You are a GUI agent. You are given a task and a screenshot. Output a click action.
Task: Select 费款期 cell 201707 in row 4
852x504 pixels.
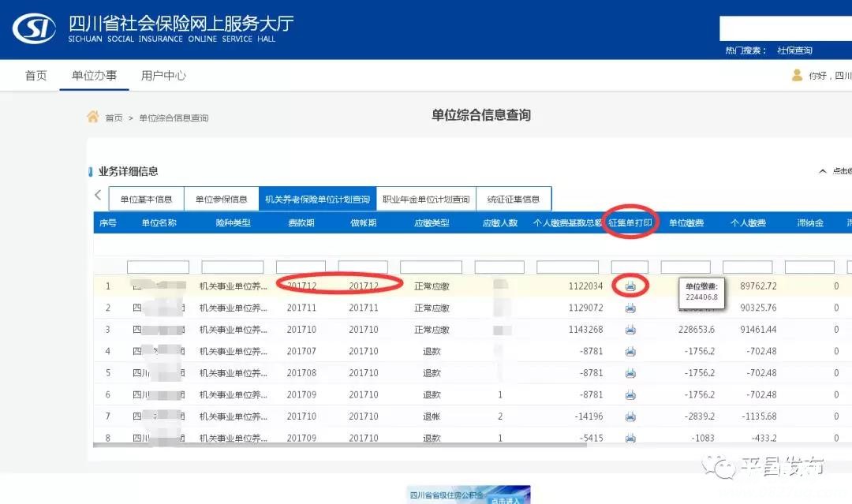tap(301, 352)
